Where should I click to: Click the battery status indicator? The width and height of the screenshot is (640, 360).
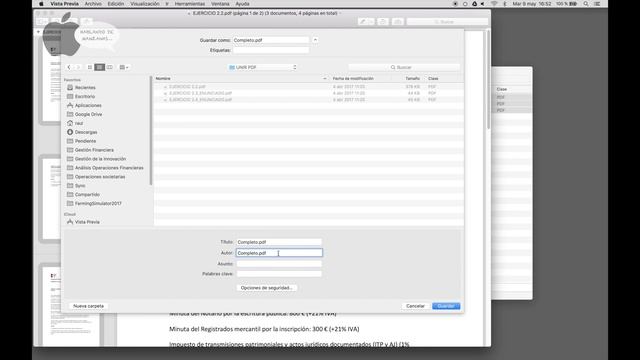[567, 4]
